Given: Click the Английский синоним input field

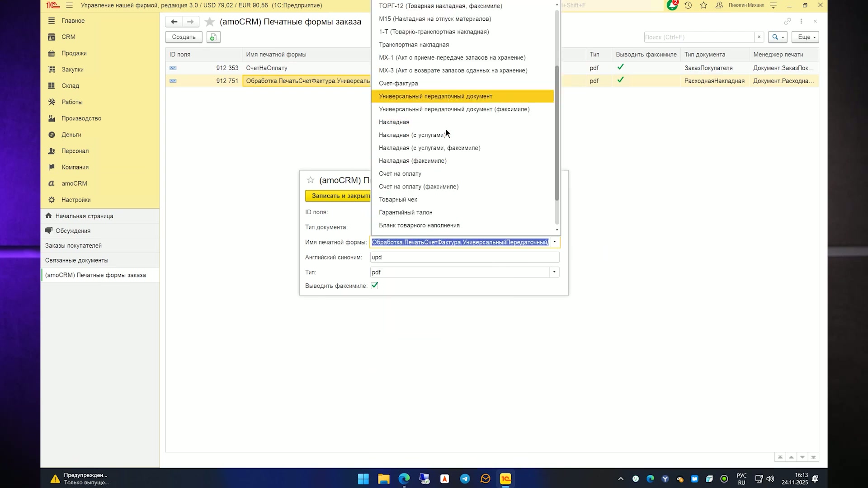Looking at the screenshot, I should point(465,257).
